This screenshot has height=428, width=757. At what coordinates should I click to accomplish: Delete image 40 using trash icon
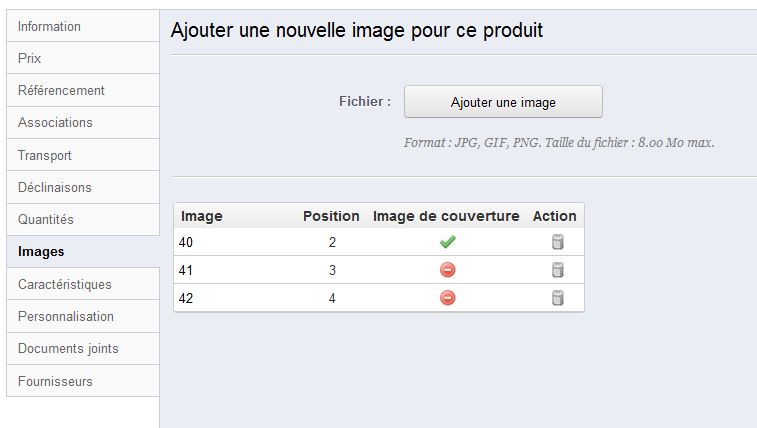pos(558,242)
